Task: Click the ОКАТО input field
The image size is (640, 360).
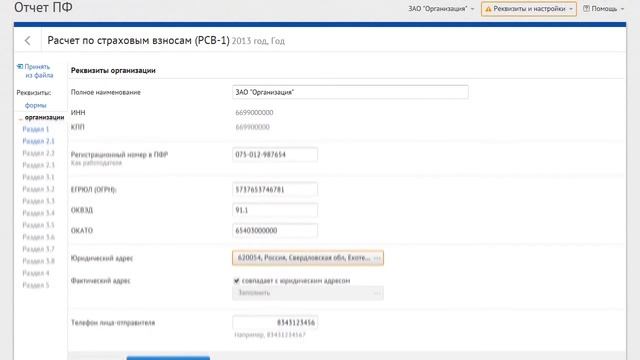Action: [275, 231]
